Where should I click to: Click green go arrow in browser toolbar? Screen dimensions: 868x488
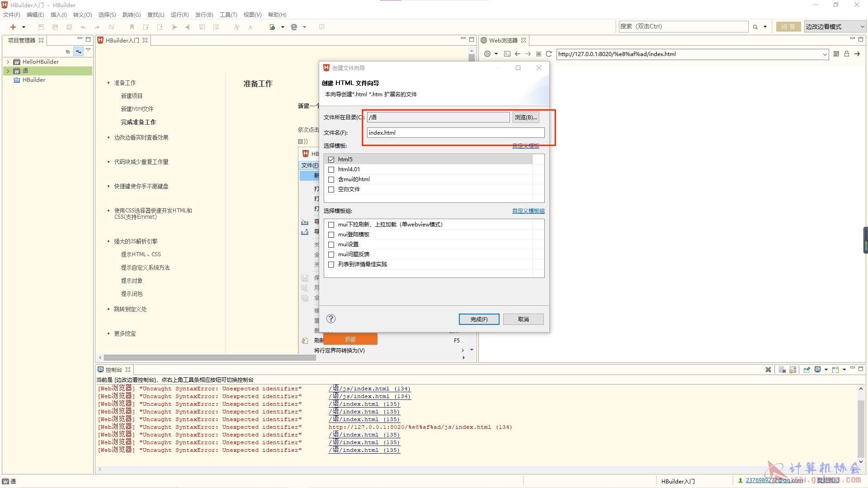click(857, 54)
